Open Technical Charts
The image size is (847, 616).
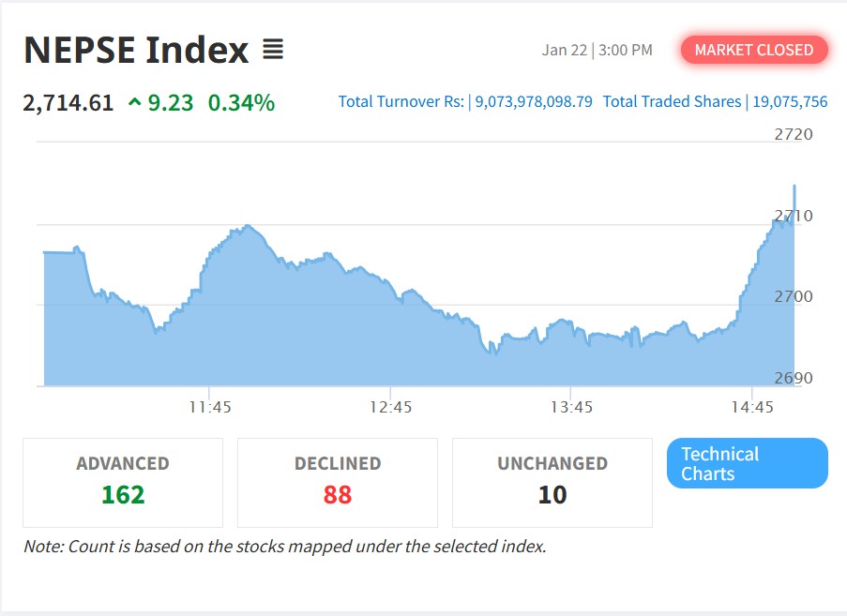click(747, 463)
